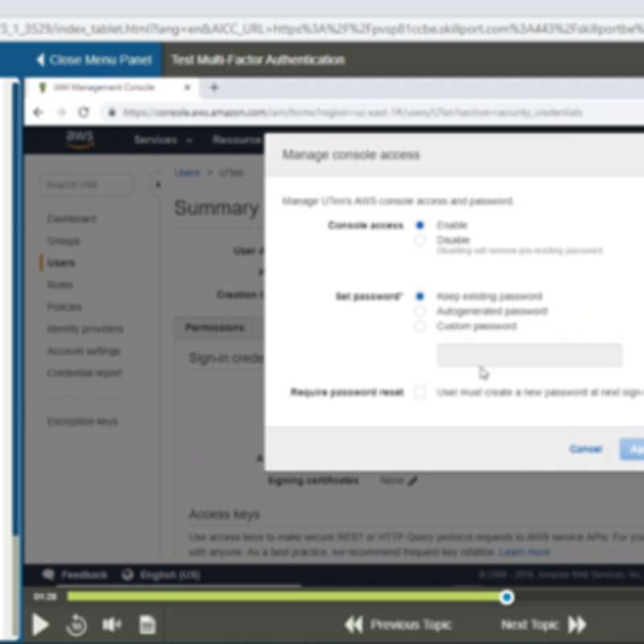Screen dimensions: 644x644
Task: Reload the AWS console page
Action: (x=84, y=112)
